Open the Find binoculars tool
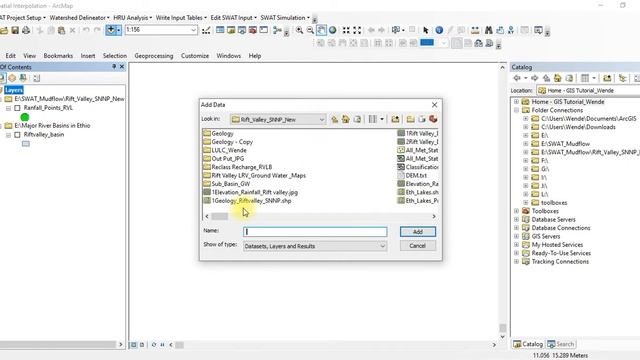Viewport: 640px width, 360px height. [489, 30]
